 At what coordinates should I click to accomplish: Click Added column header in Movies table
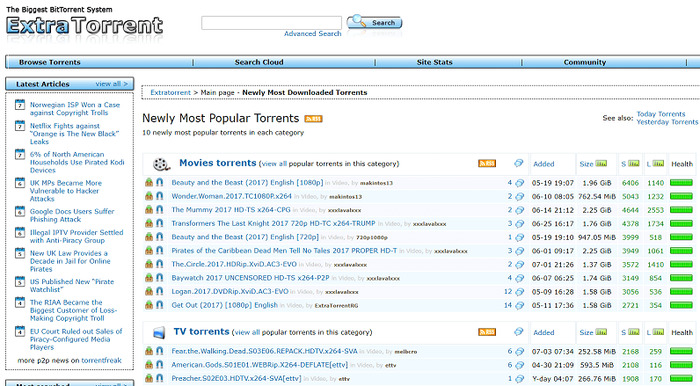543,164
